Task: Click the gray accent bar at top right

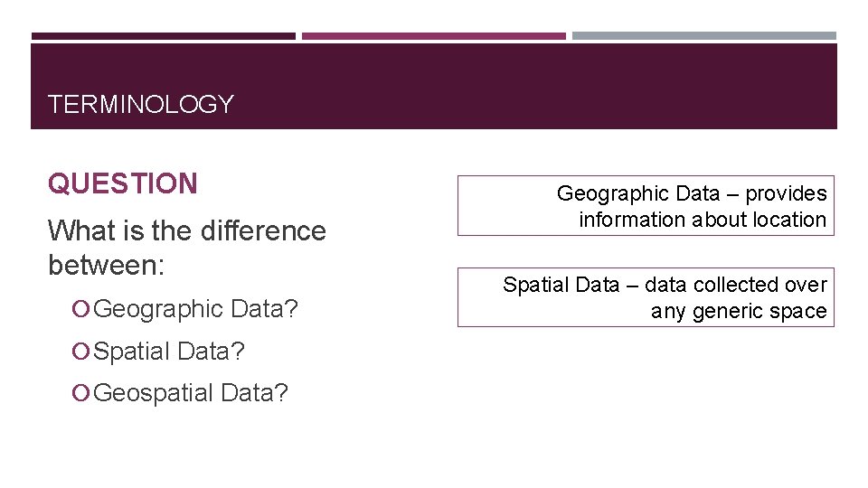Action: [703, 36]
